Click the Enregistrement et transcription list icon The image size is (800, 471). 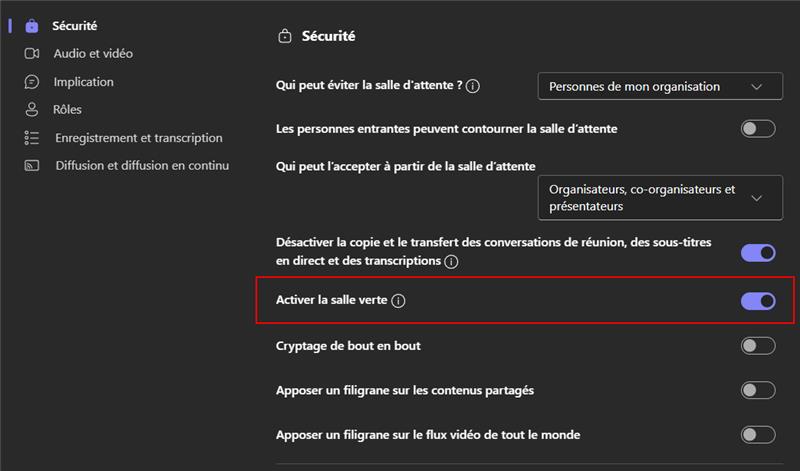click(32, 138)
